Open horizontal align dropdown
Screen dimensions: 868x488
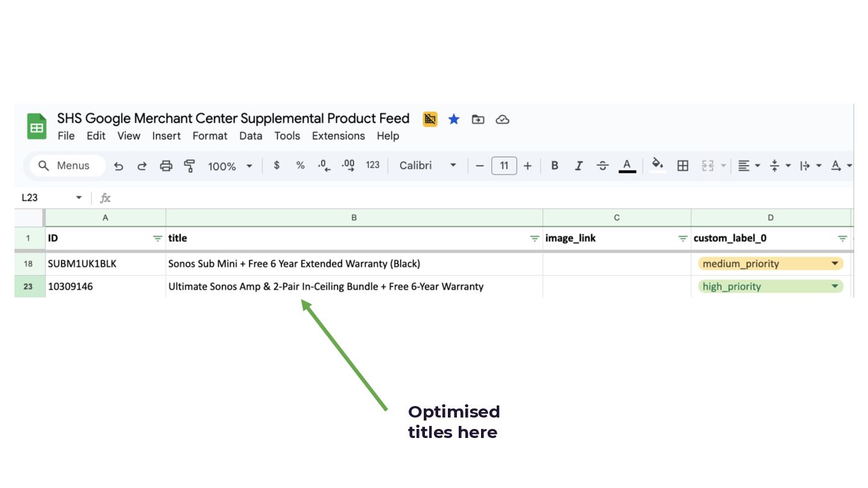click(749, 166)
